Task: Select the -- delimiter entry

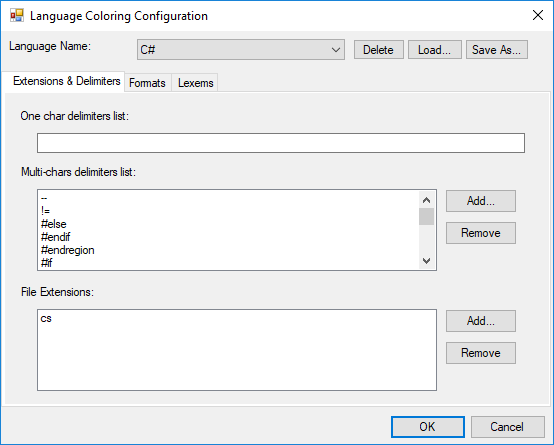Action: 228,198
